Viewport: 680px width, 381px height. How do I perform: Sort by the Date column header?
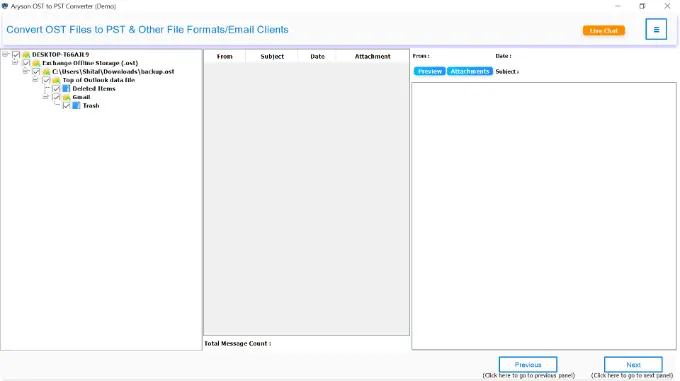pyautogui.click(x=317, y=56)
